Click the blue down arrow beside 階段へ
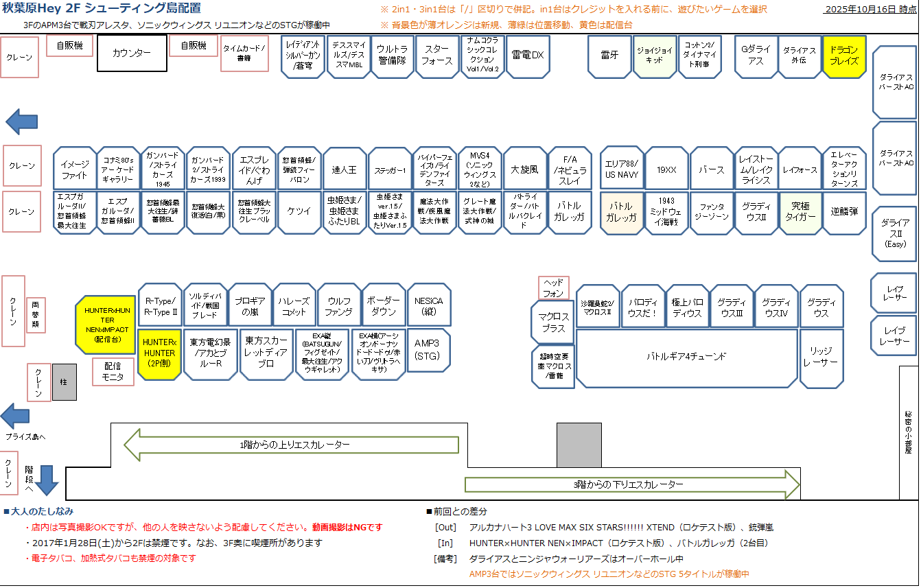Screen dimensions: 921x588 [47, 479]
